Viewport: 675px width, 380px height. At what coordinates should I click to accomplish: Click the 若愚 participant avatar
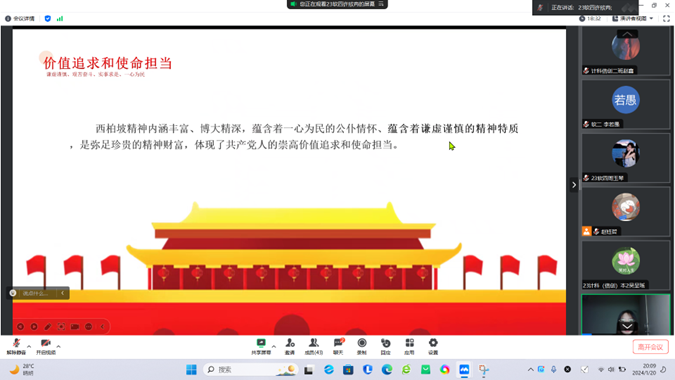click(625, 100)
